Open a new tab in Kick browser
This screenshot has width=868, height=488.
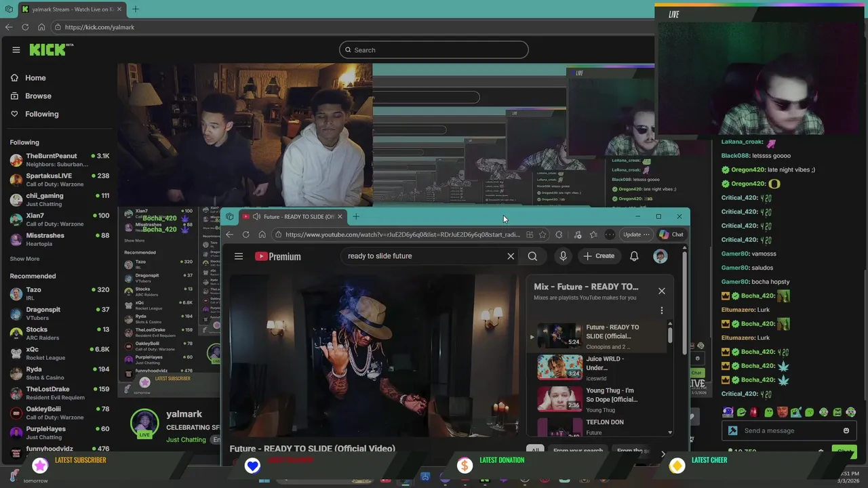pos(136,9)
